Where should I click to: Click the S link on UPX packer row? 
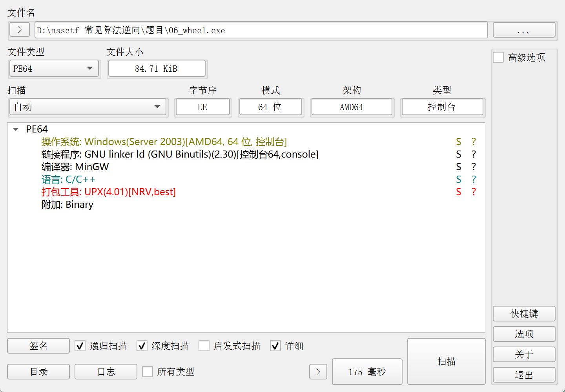point(458,192)
